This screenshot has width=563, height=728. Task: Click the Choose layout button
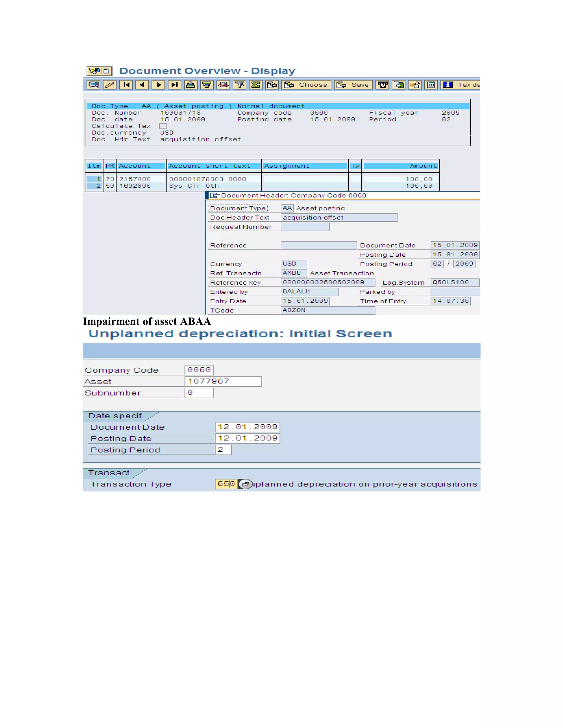[x=307, y=85]
